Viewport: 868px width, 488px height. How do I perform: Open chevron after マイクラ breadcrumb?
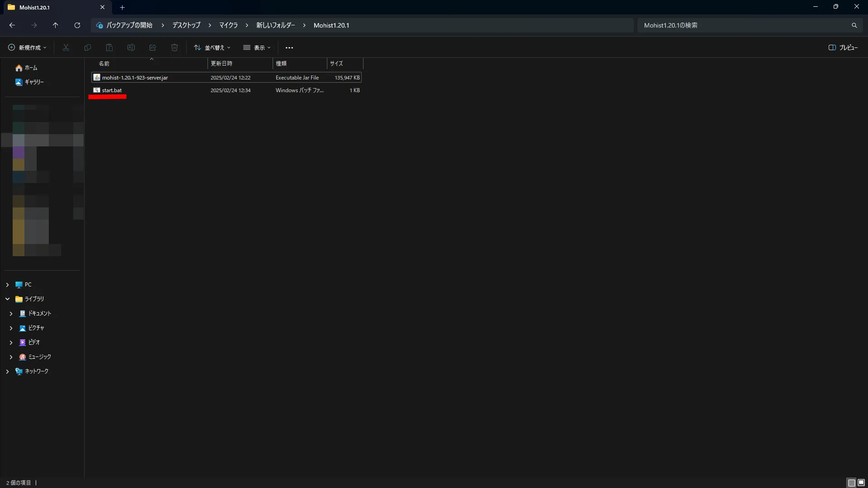(x=247, y=25)
